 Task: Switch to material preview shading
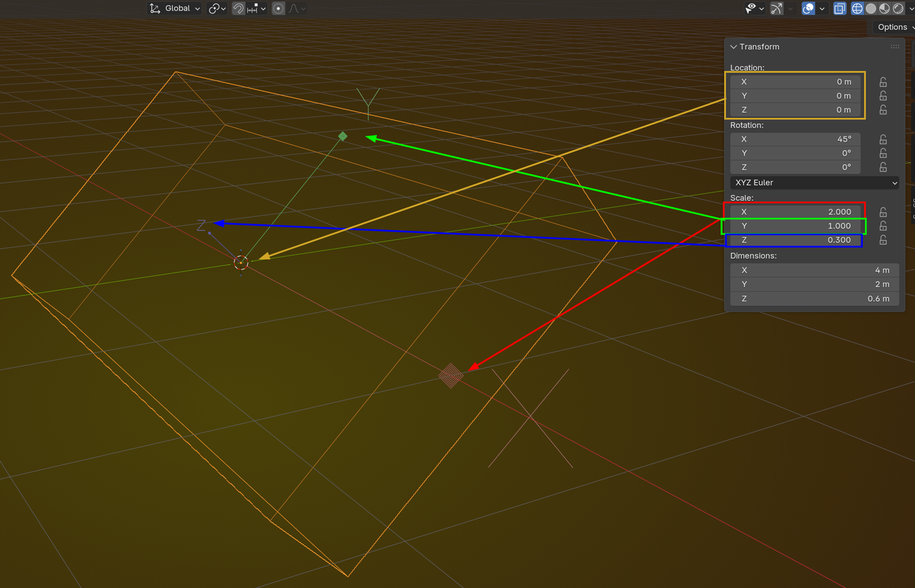[x=884, y=9]
